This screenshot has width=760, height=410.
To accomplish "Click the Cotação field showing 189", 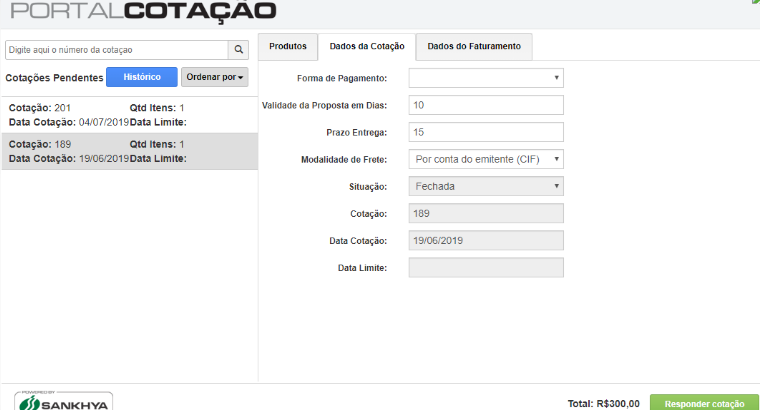I will 486,214.
